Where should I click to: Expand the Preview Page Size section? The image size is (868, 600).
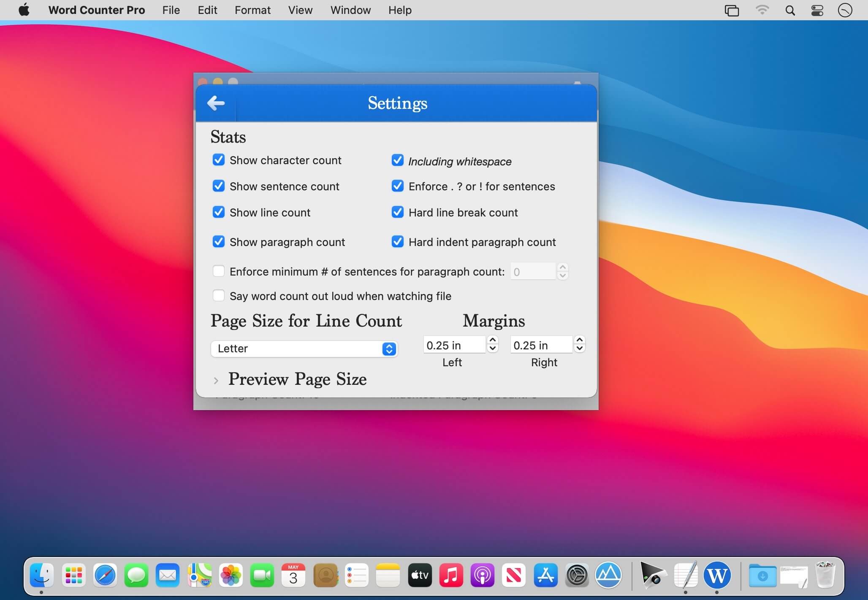click(x=216, y=381)
